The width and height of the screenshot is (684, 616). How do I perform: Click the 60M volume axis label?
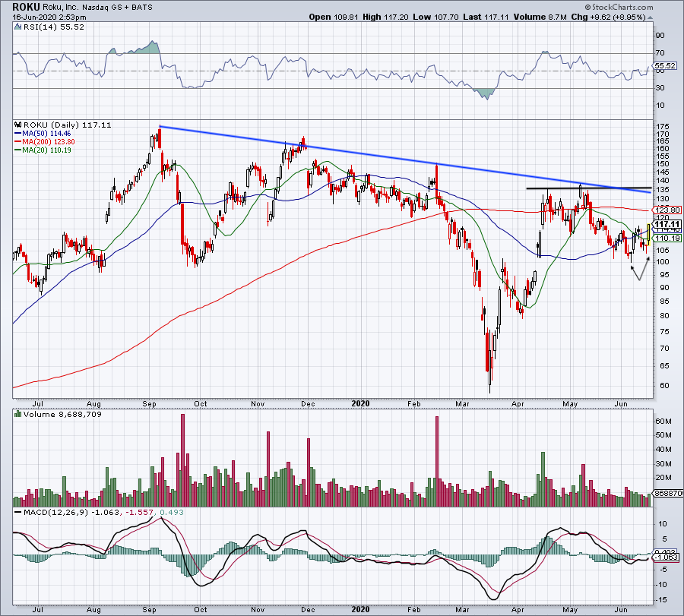coord(663,421)
